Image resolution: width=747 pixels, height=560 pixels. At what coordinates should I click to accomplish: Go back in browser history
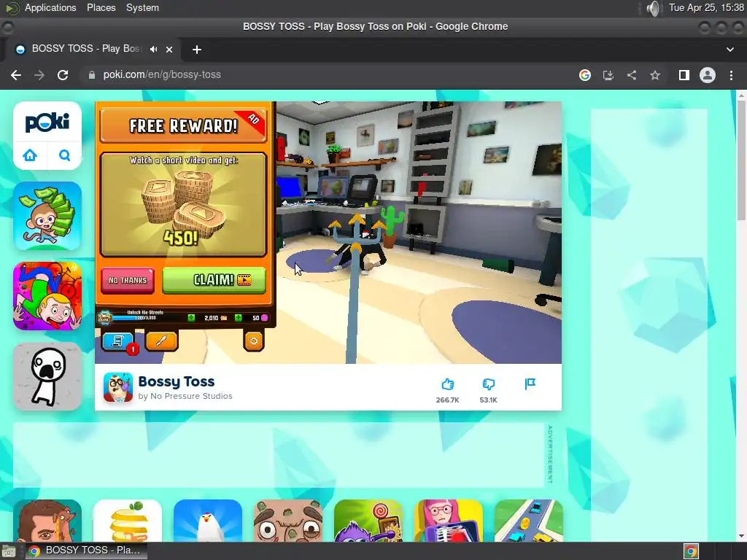(x=16, y=75)
